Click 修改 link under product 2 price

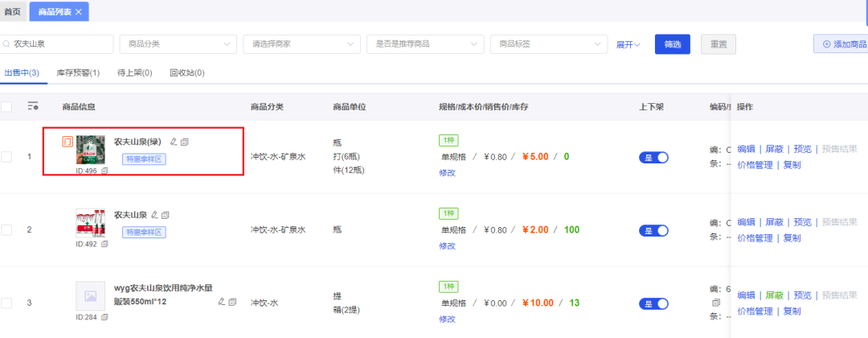(x=448, y=245)
